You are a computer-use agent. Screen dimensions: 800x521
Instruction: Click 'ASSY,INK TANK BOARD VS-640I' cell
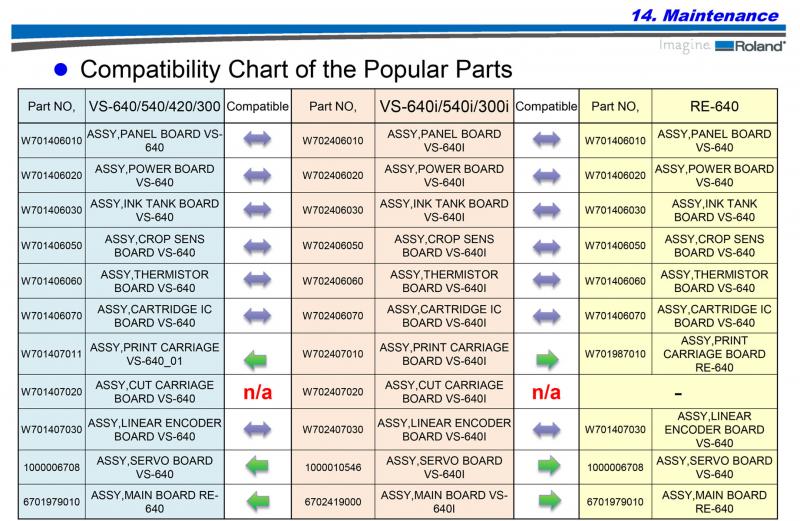444,210
